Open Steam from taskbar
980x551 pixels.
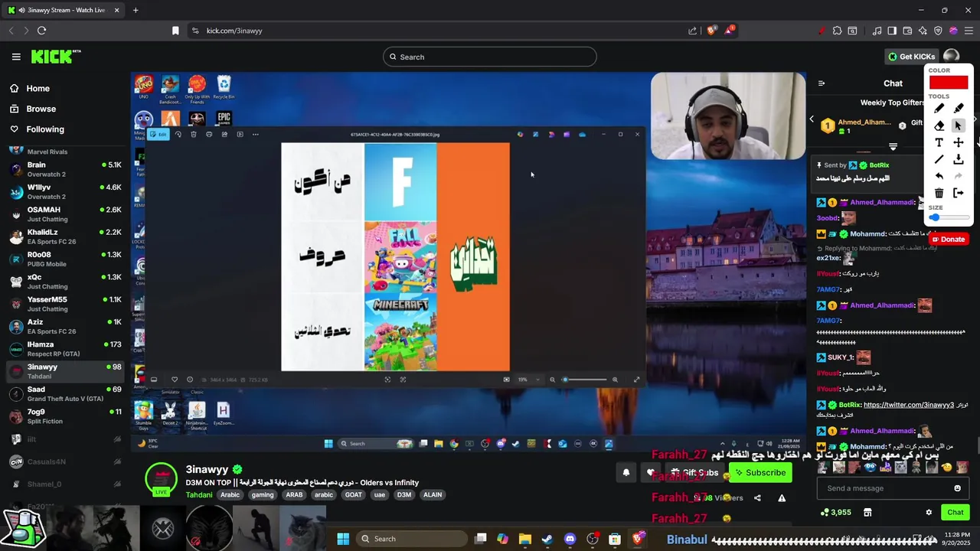click(547, 539)
